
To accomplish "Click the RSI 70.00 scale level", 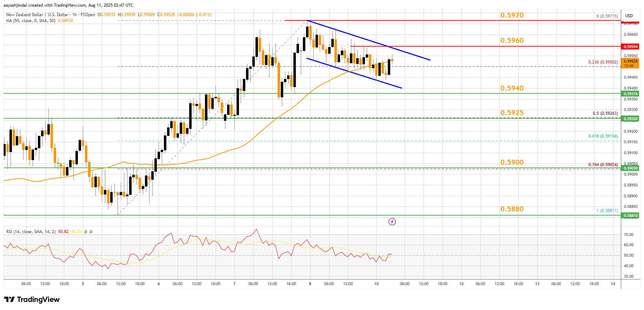I will pos(629,235).
